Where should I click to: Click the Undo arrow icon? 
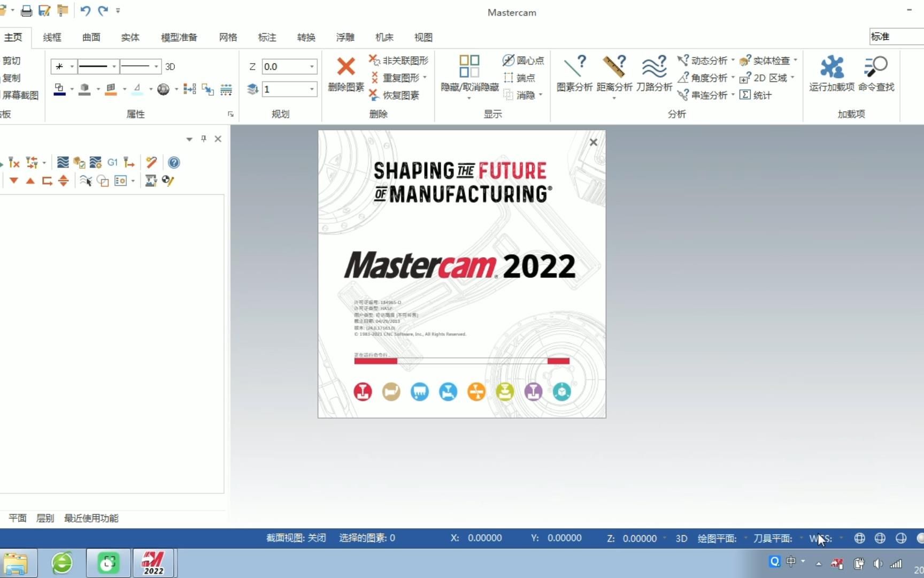point(86,10)
